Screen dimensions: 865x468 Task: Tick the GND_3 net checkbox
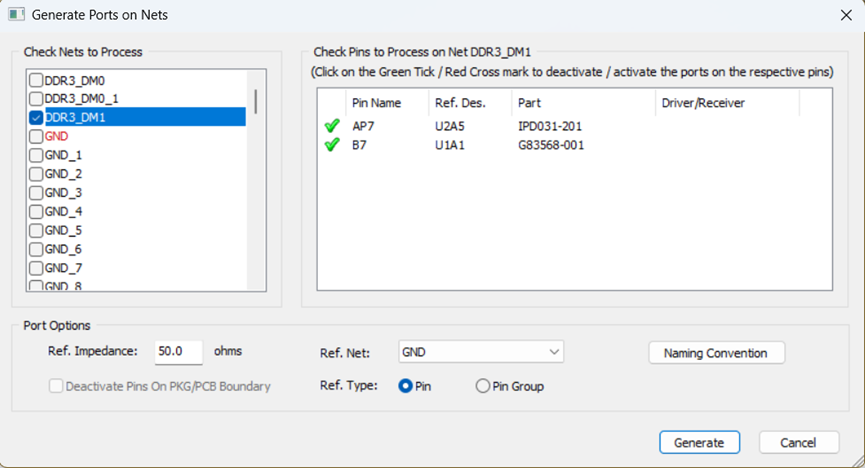36,192
